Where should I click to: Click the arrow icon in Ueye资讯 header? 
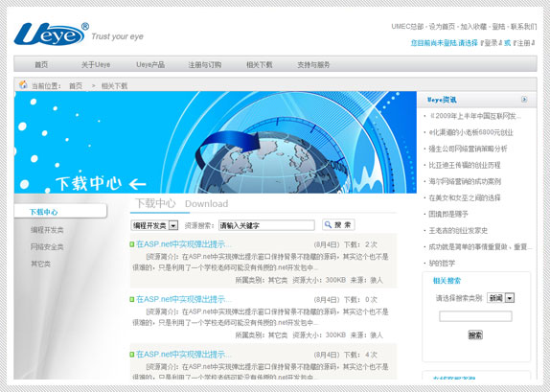(x=524, y=100)
